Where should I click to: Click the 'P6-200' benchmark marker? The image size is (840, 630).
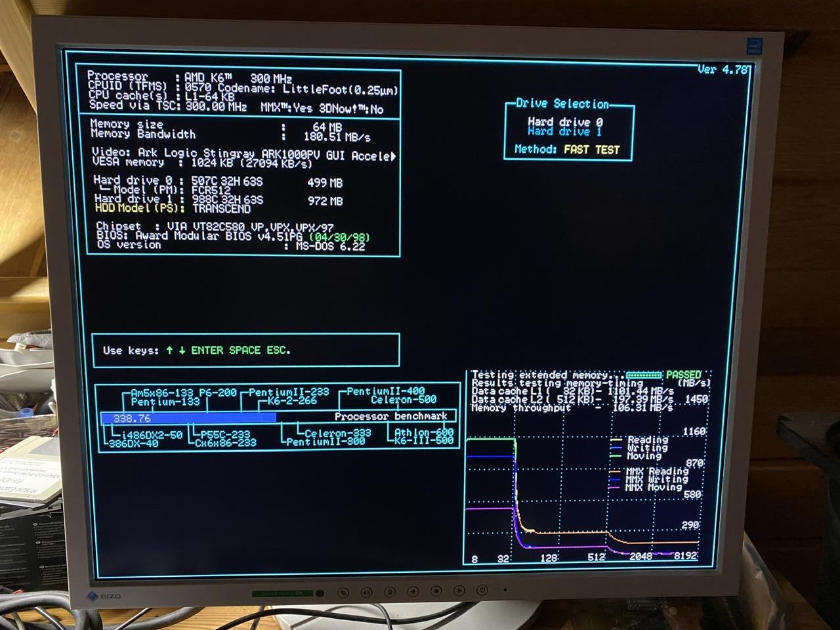[217, 392]
